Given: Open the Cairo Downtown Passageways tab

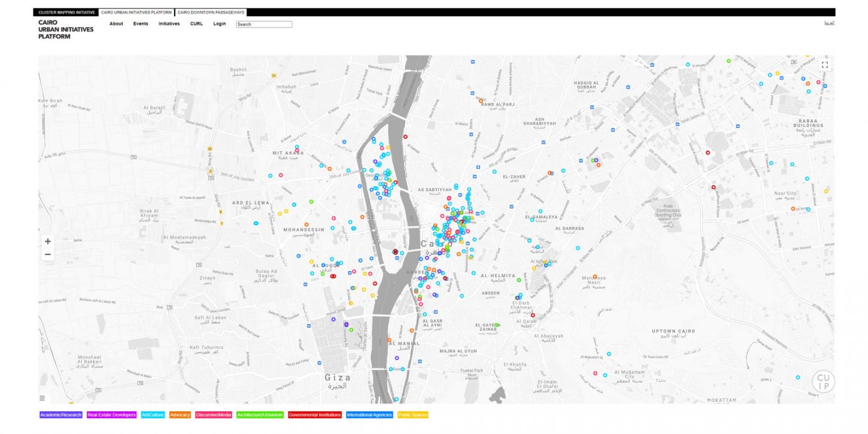Looking at the screenshot, I should click(211, 13).
